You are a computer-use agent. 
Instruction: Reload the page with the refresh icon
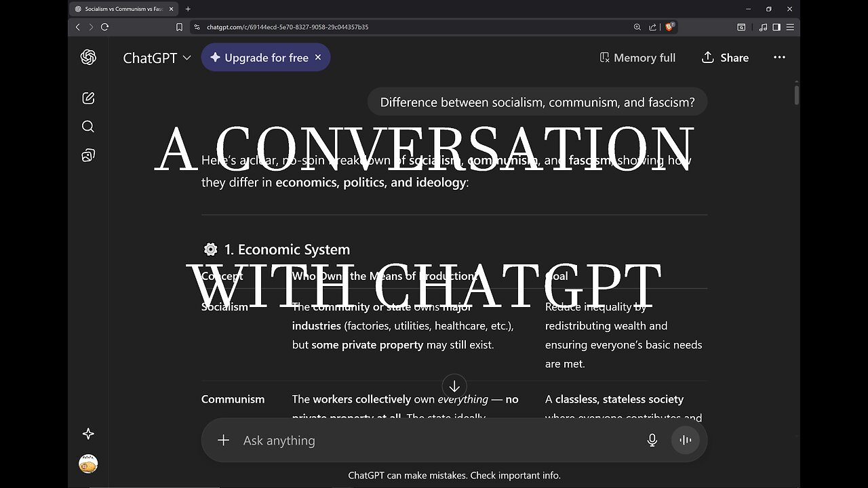pos(104,27)
